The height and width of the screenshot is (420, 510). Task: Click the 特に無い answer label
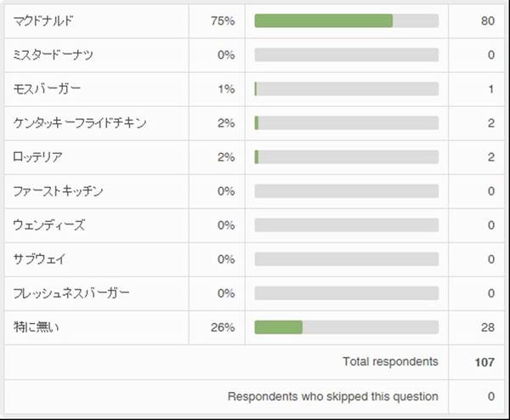(x=37, y=327)
